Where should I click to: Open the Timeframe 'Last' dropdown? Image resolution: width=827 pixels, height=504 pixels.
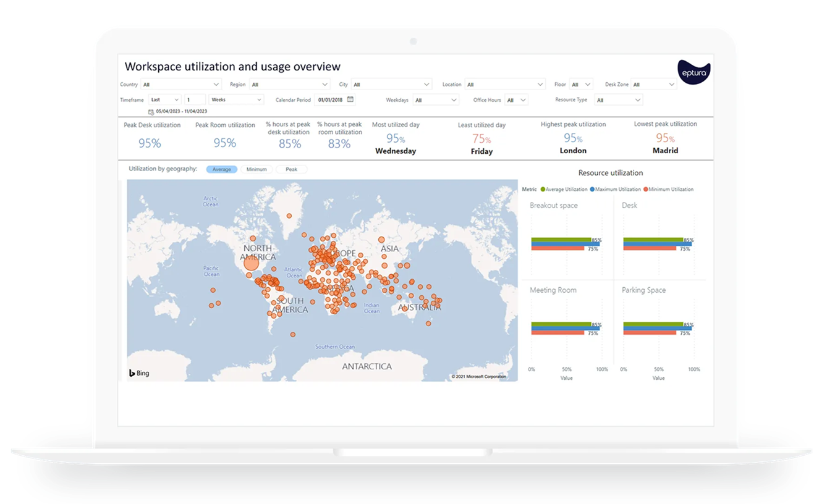(x=164, y=99)
